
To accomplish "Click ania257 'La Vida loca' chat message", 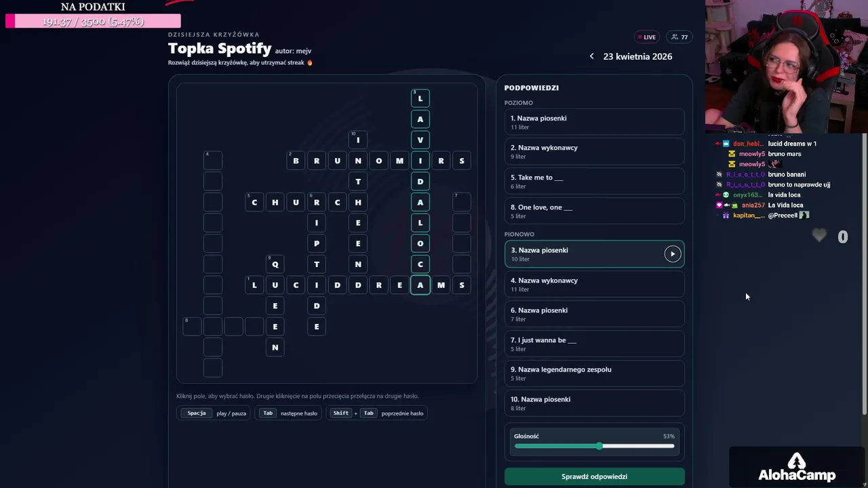I will pyautogui.click(x=785, y=205).
